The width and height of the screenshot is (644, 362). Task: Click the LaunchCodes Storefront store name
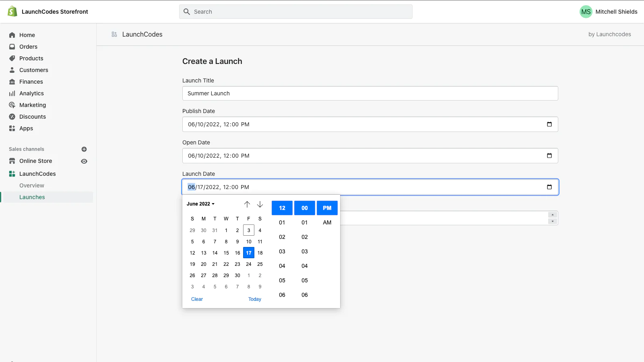point(55,12)
